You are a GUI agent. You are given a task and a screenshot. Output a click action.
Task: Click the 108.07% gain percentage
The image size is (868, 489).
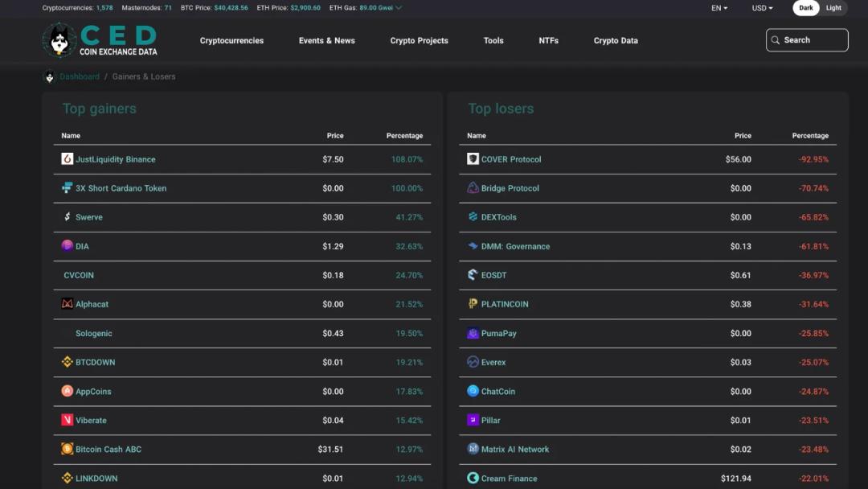pos(407,159)
